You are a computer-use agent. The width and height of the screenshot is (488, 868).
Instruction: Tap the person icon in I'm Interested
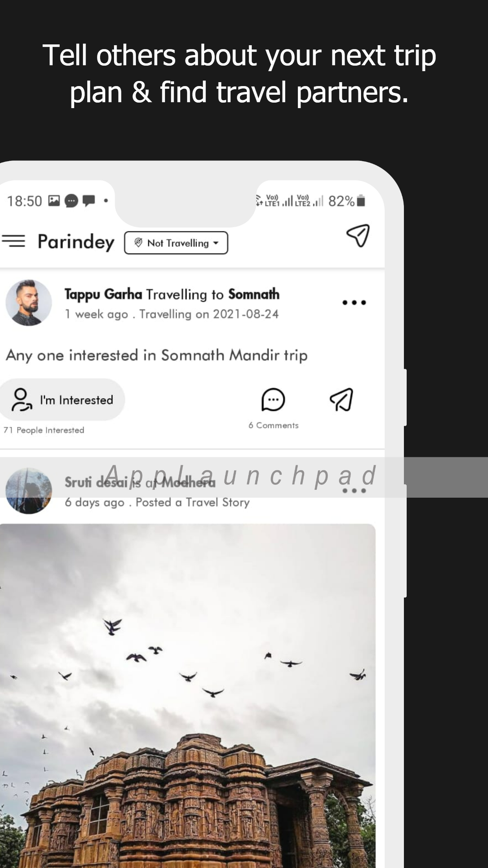21,400
